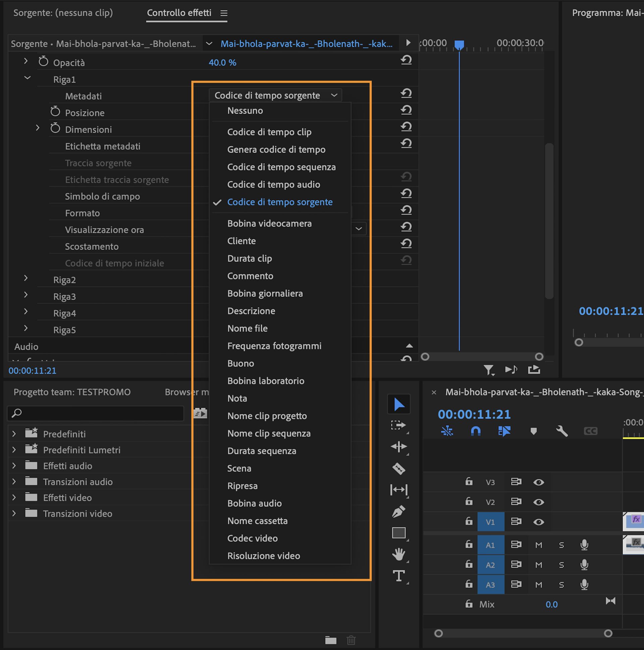This screenshot has width=644, height=650.
Task: Click the effect controls playhead marker
Action: [x=459, y=45]
